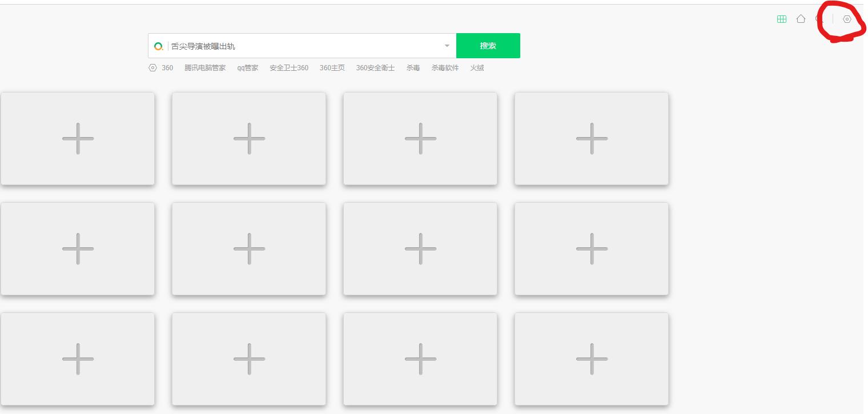Click the green 搜索 button

click(x=488, y=46)
